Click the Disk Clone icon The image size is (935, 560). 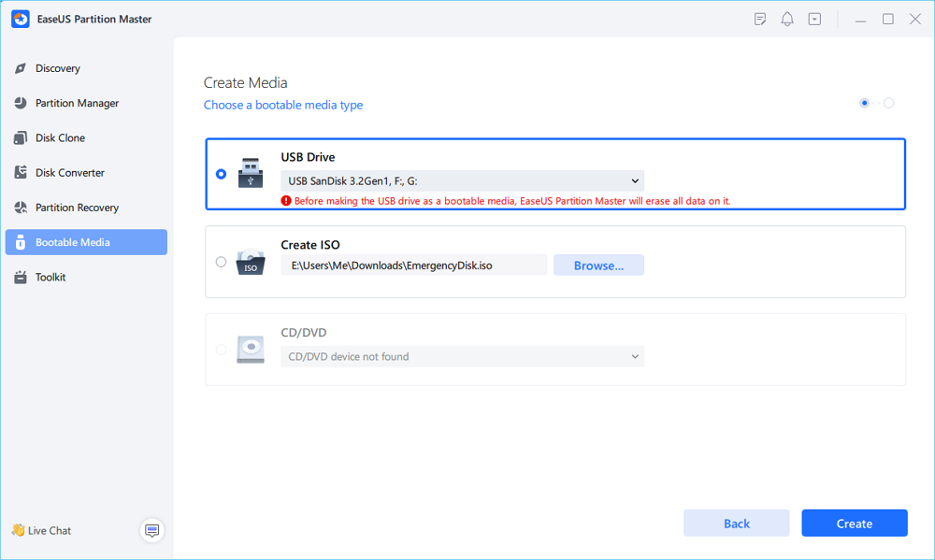point(21,137)
